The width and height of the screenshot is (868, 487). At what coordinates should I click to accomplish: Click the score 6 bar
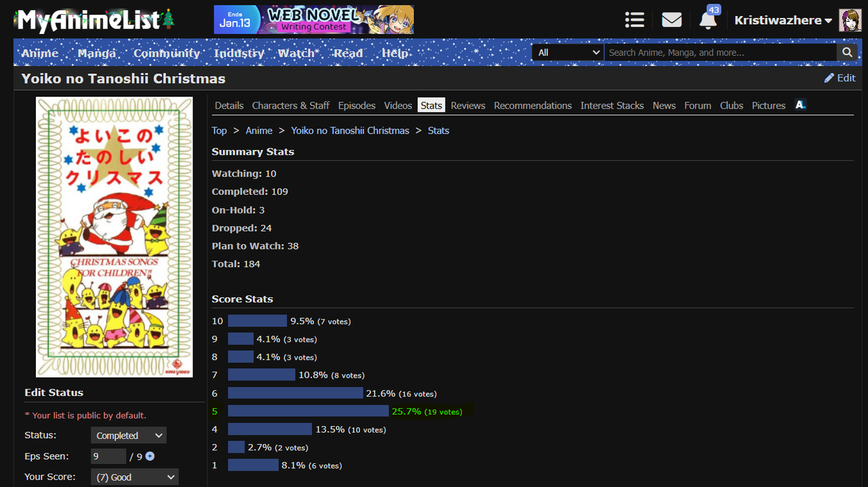coord(296,393)
